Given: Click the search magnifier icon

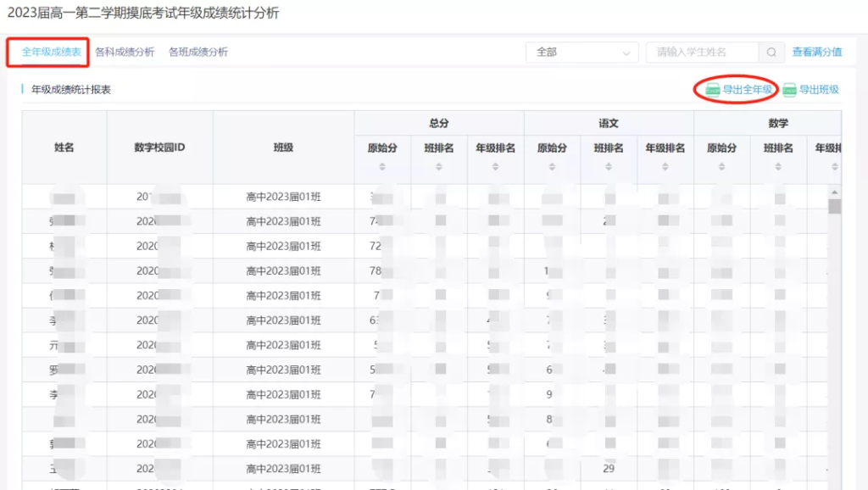Looking at the screenshot, I should (771, 52).
